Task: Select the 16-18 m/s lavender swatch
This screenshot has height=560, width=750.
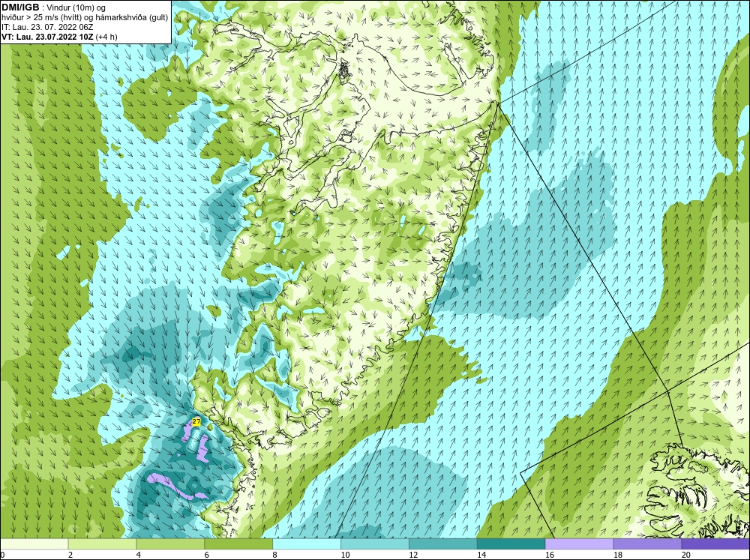Action: (579, 544)
